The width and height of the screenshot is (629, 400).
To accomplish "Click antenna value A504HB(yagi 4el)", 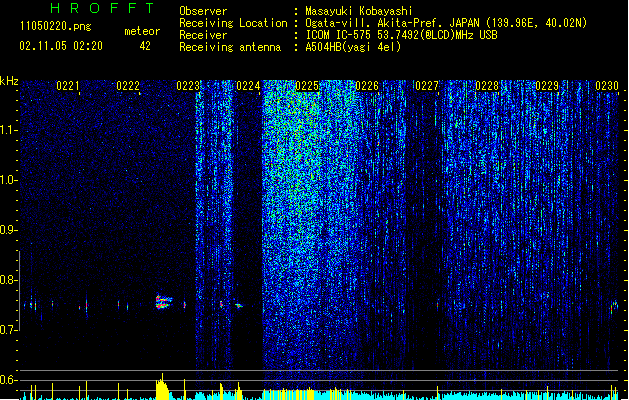I will (353, 47).
